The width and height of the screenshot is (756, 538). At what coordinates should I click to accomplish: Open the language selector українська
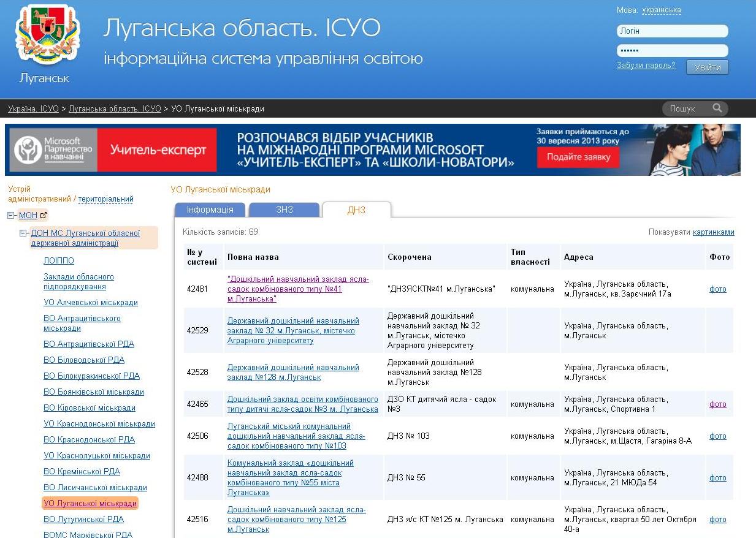tap(661, 10)
